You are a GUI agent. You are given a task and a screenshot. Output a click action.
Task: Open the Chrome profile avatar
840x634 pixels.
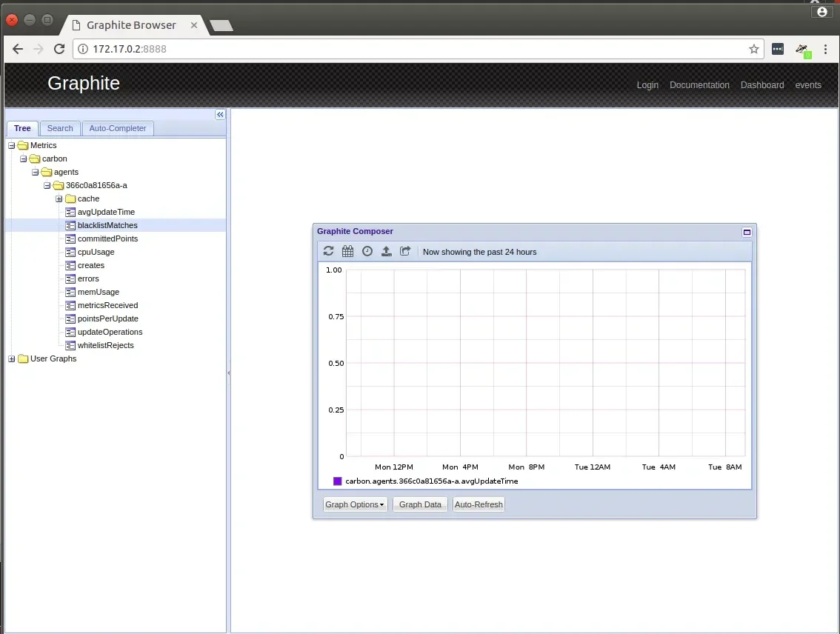click(821, 12)
